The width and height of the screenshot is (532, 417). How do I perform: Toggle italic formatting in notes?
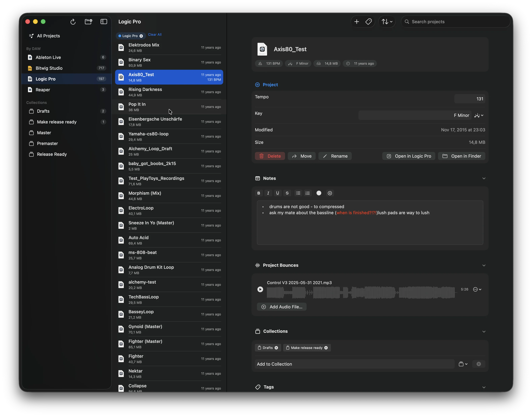pyautogui.click(x=268, y=193)
